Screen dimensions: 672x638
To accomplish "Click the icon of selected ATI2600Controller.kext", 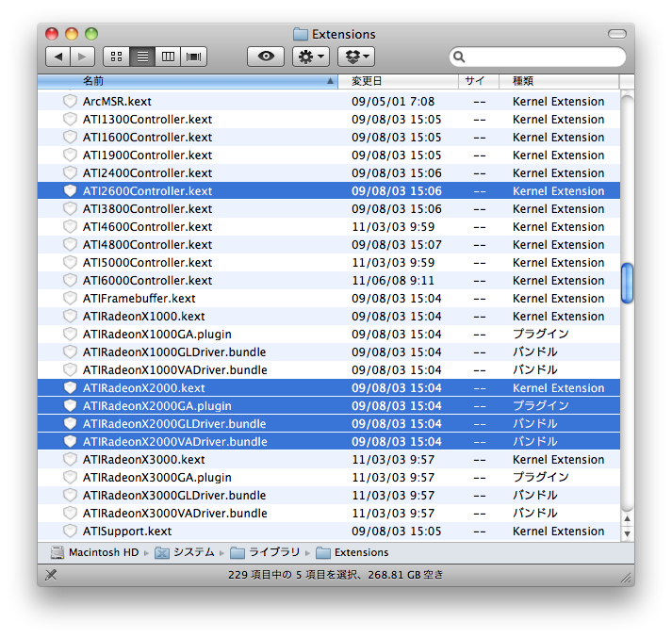I will click(x=70, y=190).
